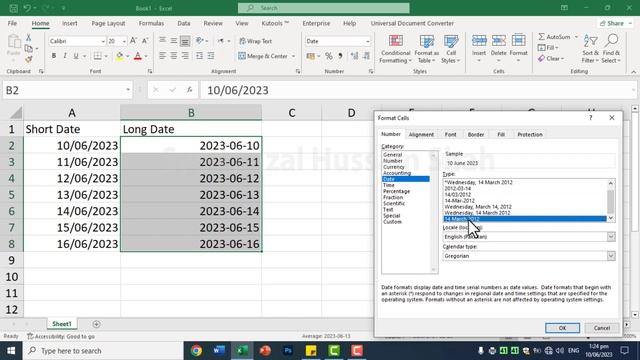Open the Formulas ribbon tab
Screen dimensions: 640x360
tap(151, 23)
